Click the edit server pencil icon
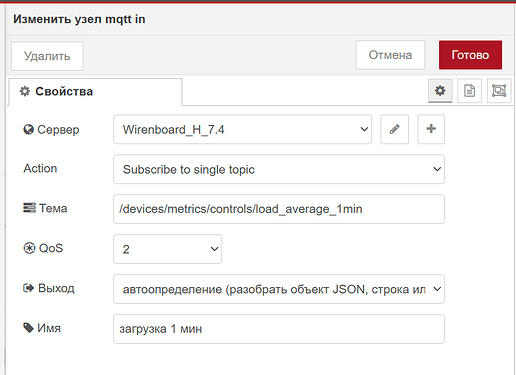Screen dimensions: 516x375 [395, 129]
